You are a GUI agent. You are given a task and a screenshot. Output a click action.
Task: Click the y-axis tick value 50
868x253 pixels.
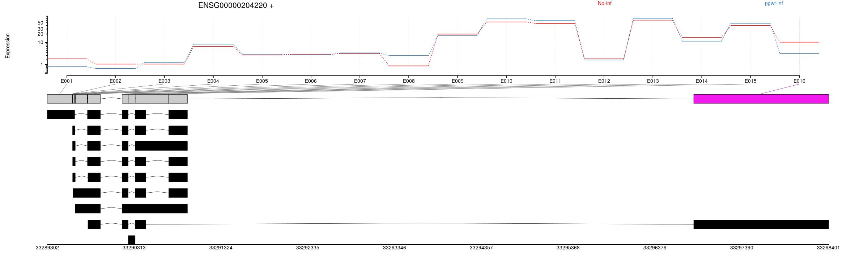[41, 23]
